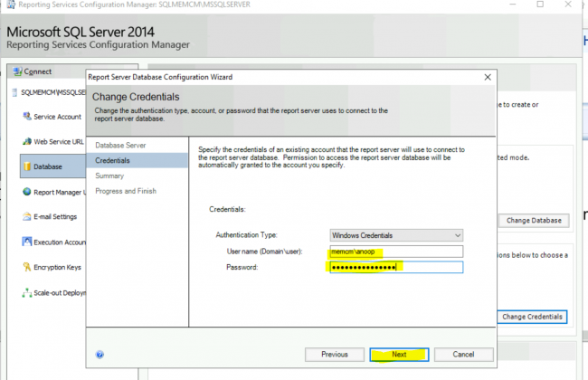Screen dimensions: 588x380
Task: Open the E-mail Settings page
Action: click(x=55, y=217)
